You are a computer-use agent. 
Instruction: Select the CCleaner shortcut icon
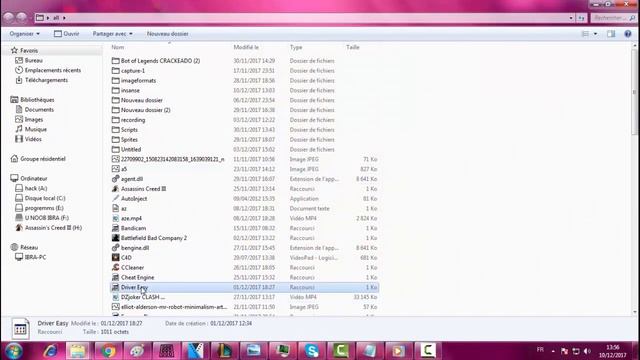(x=116, y=267)
